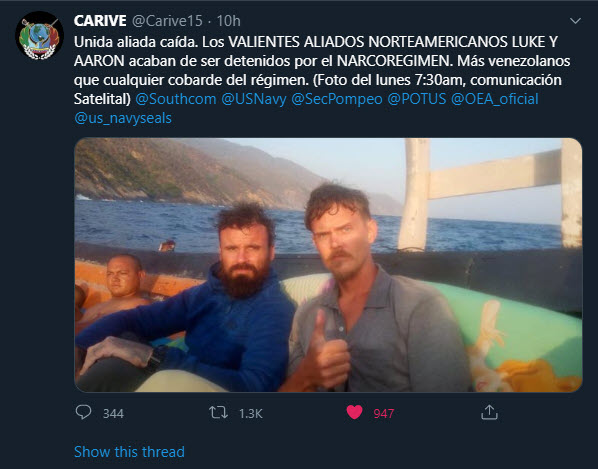Click the @Carive15 handle
Viewport: 598px width, 469px height.
point(167,21)
